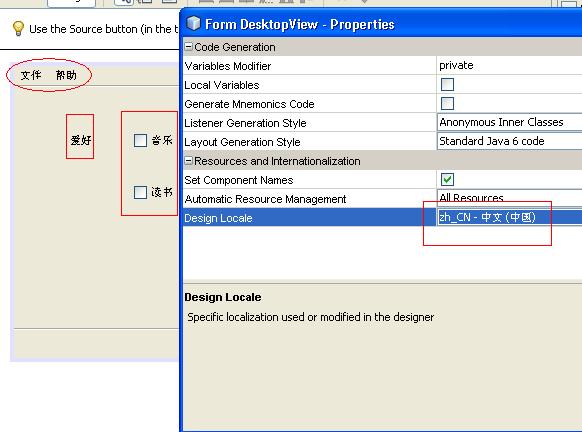Select the Design Locale property row name
The image size is (582, 432).
[x=218, y=218]
